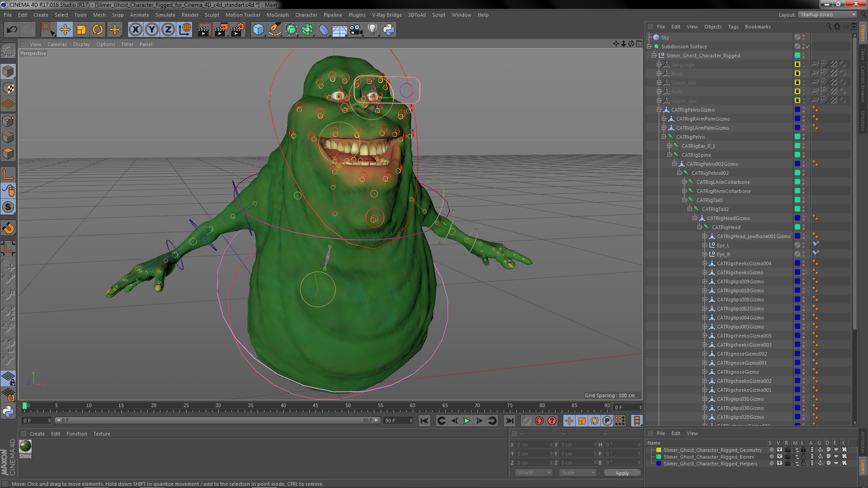Open Material Manager Texture menu
Screen dimensions: 868x488
point(102,434)
